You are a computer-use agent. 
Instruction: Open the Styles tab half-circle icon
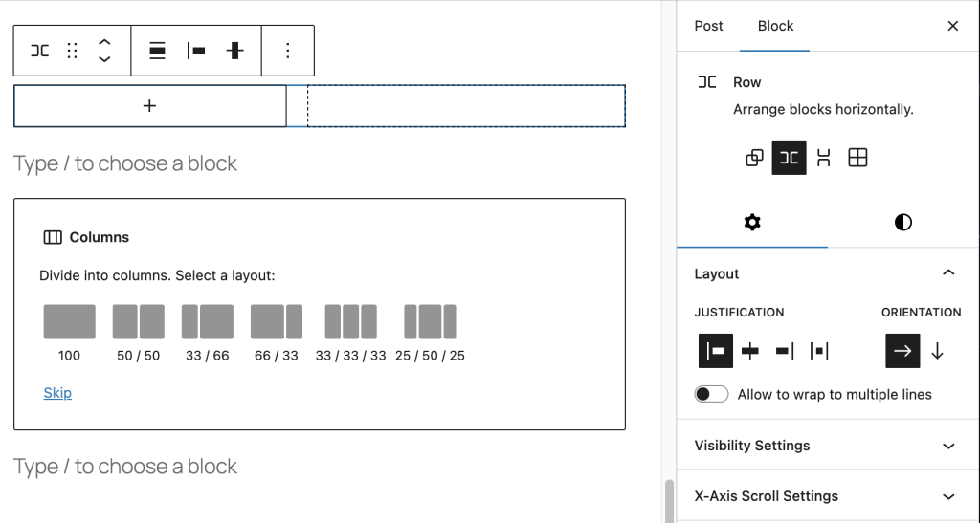902,223
